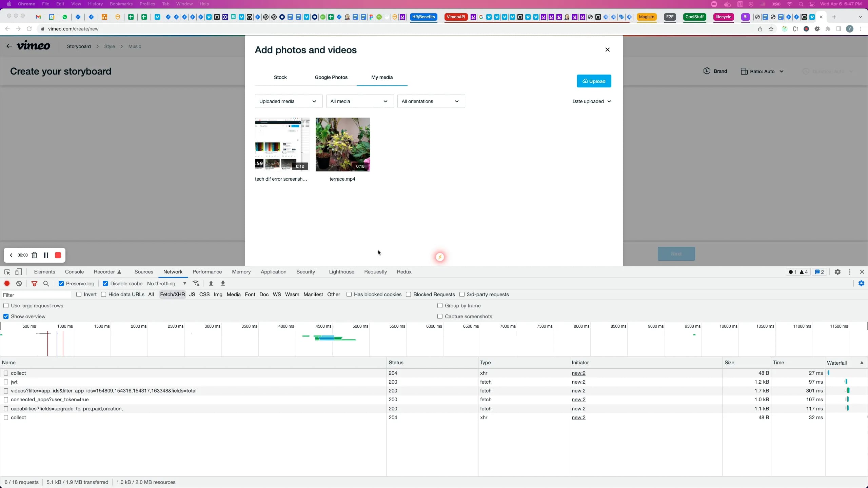
Task: Toggle the network filter funnel icon
Action: (34, 284)
